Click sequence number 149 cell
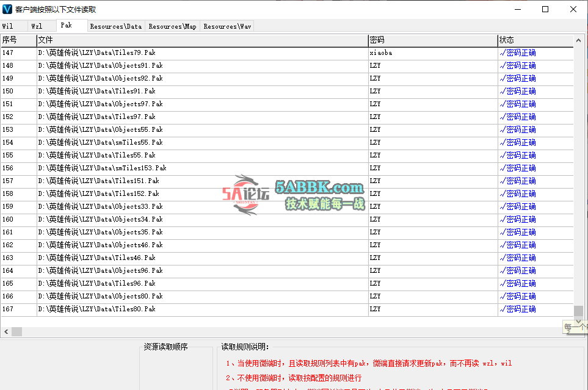The image size is (588, 390). (x=18, y=78)
